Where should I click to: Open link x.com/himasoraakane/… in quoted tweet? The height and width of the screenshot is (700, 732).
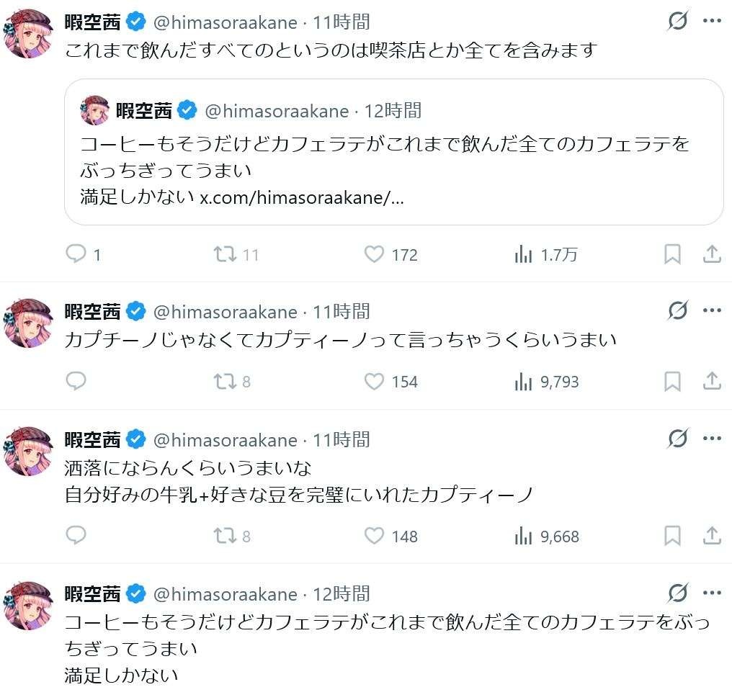[301, 198]
